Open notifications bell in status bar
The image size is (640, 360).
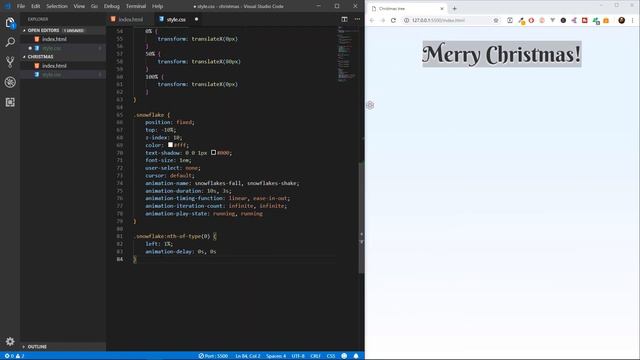(x=356, y=356)
